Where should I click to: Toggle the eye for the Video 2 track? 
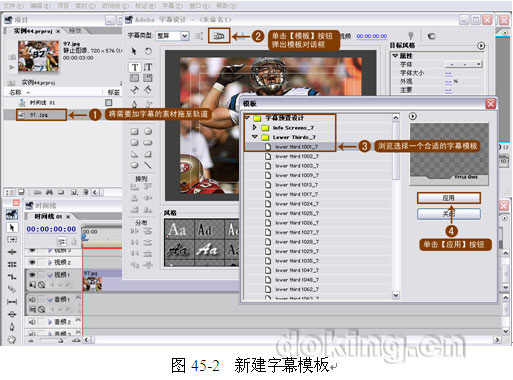(32, 262)
